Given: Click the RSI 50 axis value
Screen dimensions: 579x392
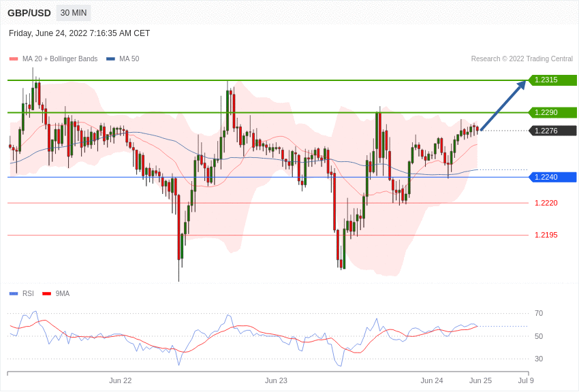Looking at the screenshot, I should (x=539, y=336).
